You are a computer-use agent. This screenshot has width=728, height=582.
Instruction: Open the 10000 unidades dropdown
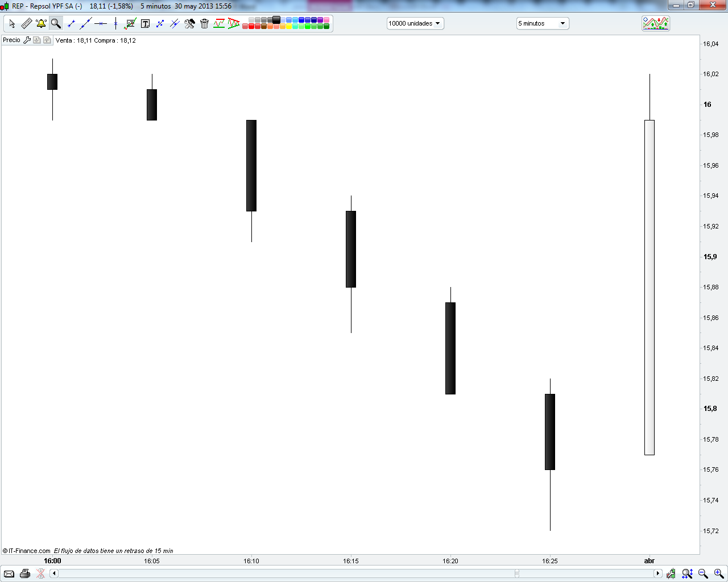[415, 23]
